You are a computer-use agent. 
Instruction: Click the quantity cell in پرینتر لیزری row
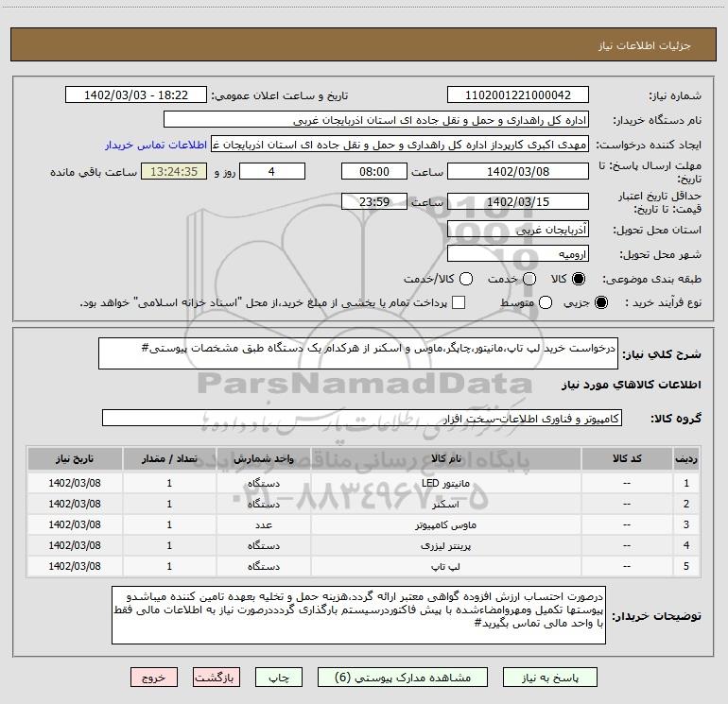point(169,546)
